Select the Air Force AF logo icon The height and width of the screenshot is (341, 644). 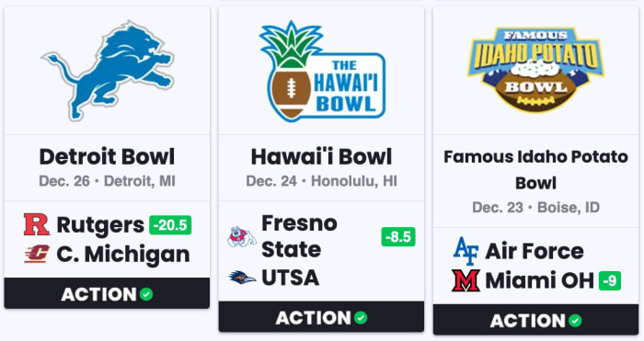click(x=466, y=251)
